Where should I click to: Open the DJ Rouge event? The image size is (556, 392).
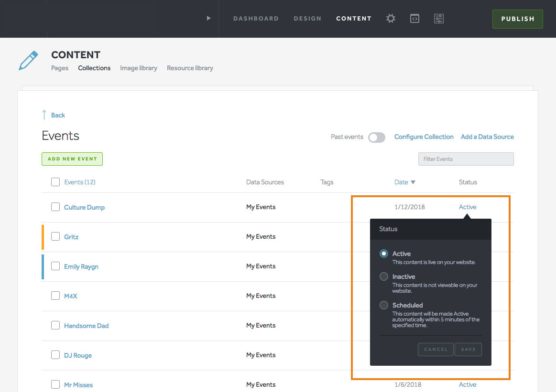(x=77, y=356)
